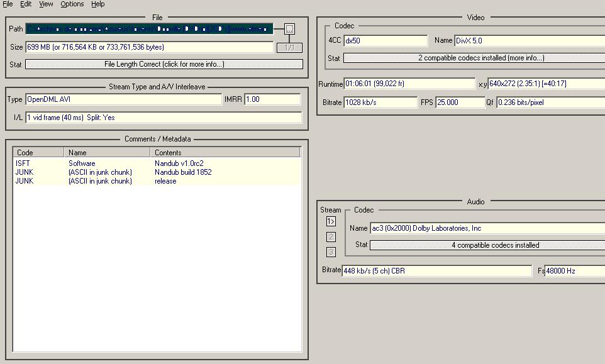Click the FPS field showing 25.000
This screenshot has height=364, width=605.
tap(460, 102)
